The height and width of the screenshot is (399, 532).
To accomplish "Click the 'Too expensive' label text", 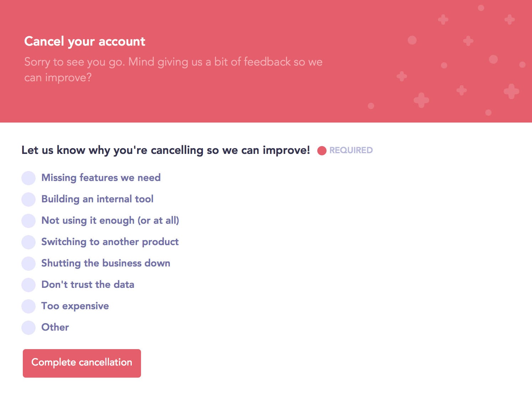I will click(75, 306).
